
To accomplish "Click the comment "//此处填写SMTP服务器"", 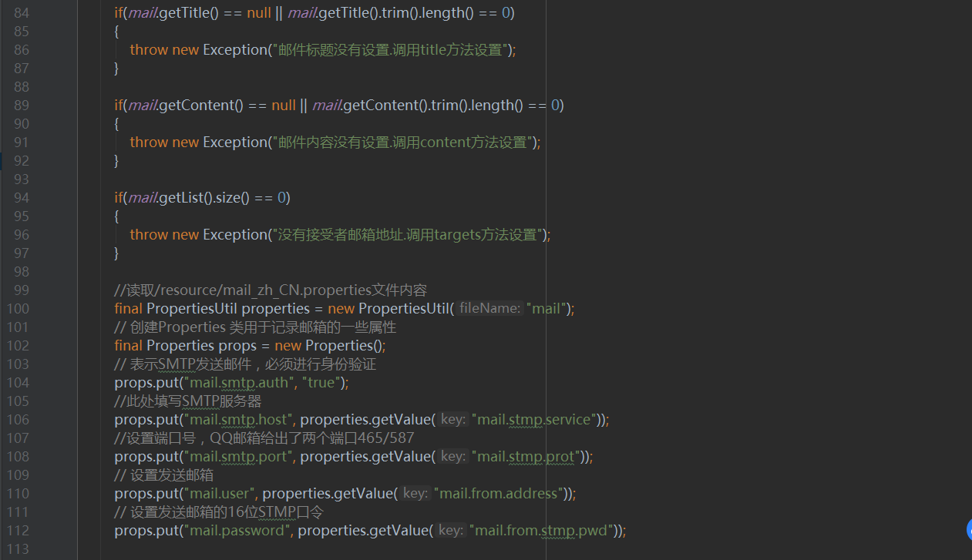I will (x=188, y=401).
